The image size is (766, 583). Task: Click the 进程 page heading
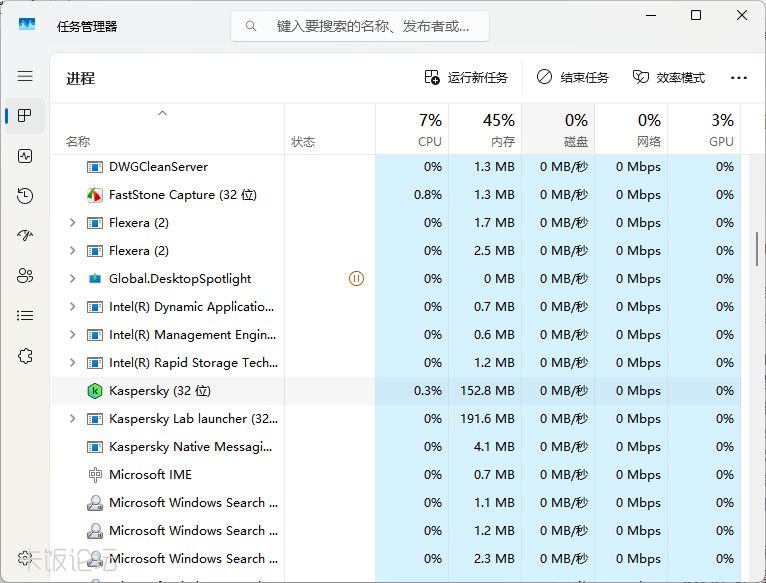pyautogui.click(x=81, y=78)
